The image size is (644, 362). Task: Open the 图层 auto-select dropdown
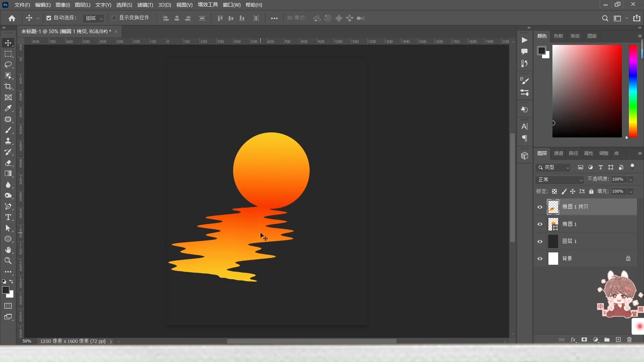(94, 18)
